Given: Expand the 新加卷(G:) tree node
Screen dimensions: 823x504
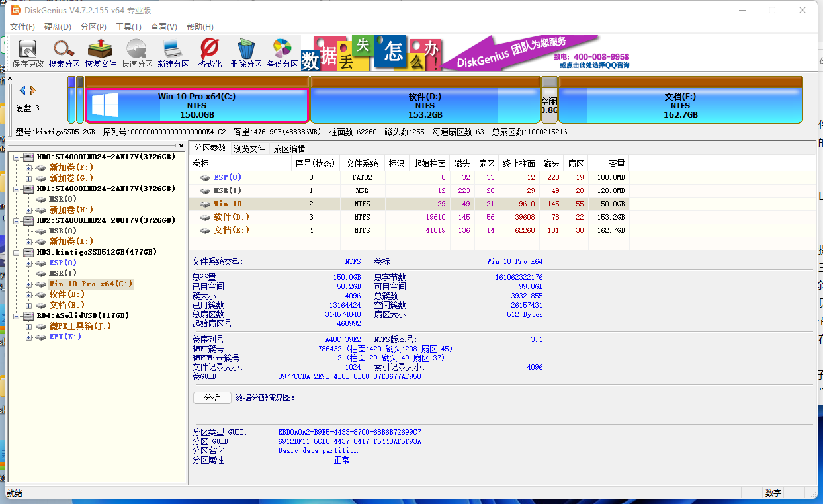Looking at the screenshot, I should coord(28,179).
